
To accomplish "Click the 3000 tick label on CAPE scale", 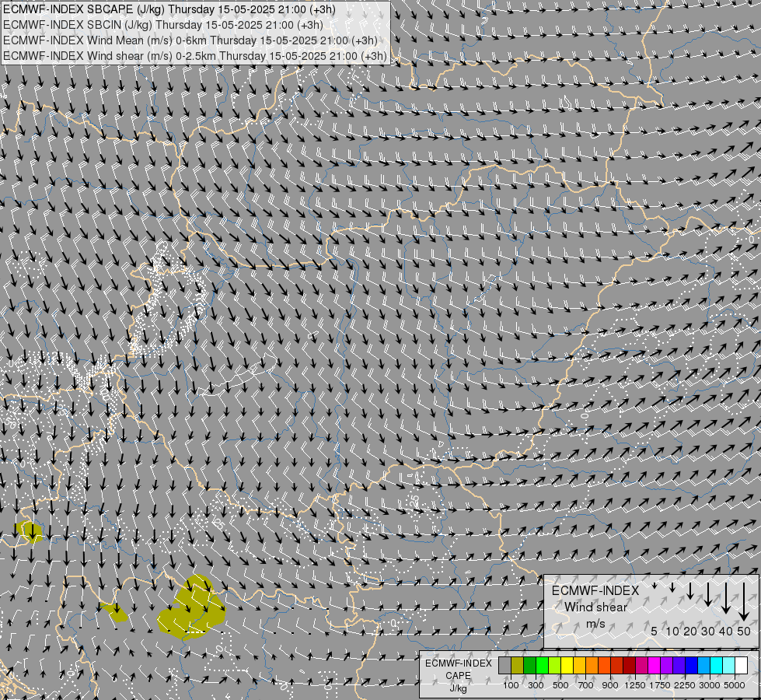I will pos(710,685).
